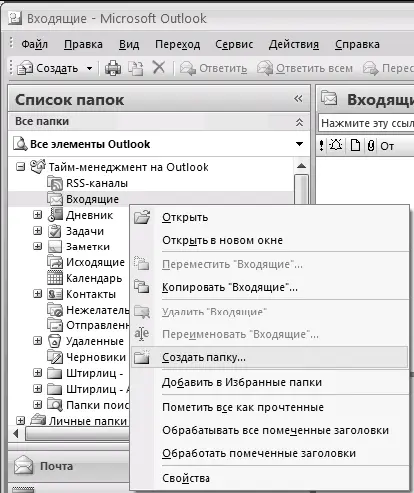This screenshot has height=493, width=414.
Task: Click the Почта mail icon in navigation pane
Action: (23, 465)
